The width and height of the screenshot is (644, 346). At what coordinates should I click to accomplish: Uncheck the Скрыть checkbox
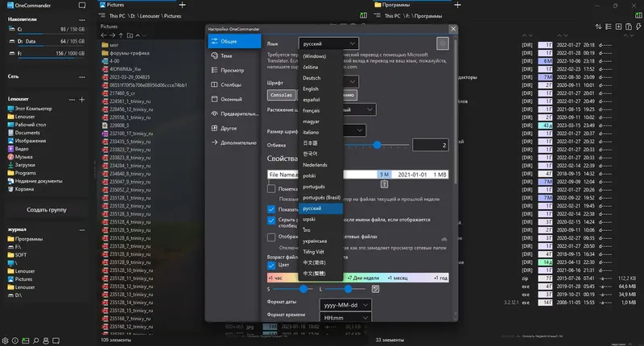271,220
